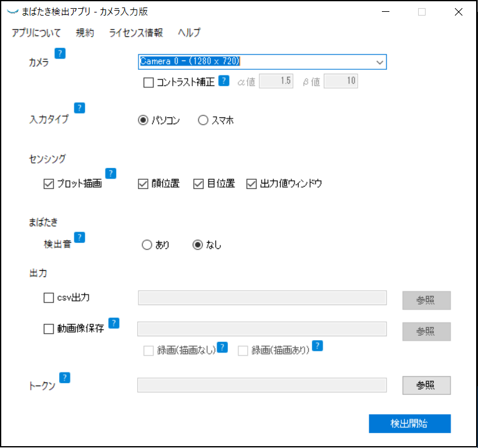
Task: Select the スマホ input type radio button
Action: point(203,120)
